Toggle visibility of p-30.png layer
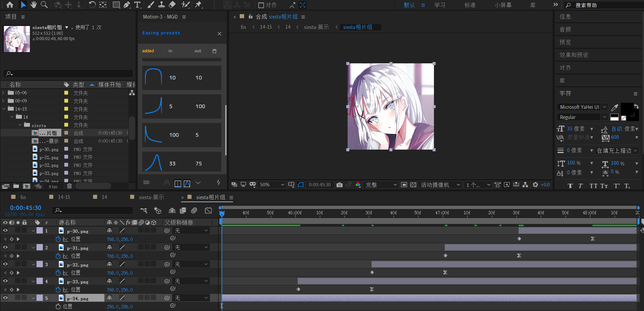The width and height of the screenshot is (644, 311). tap(5, 230)
